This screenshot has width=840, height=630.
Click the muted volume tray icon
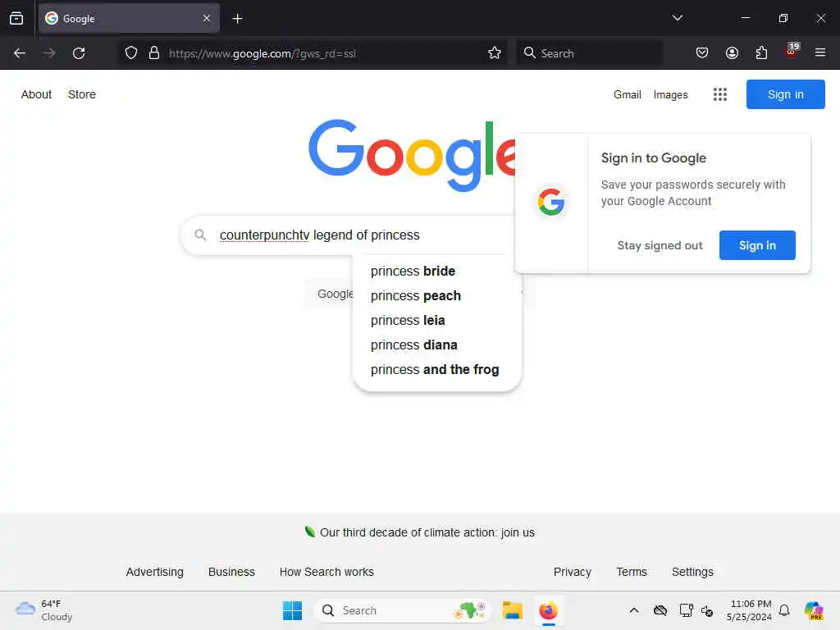pos(707,610)
